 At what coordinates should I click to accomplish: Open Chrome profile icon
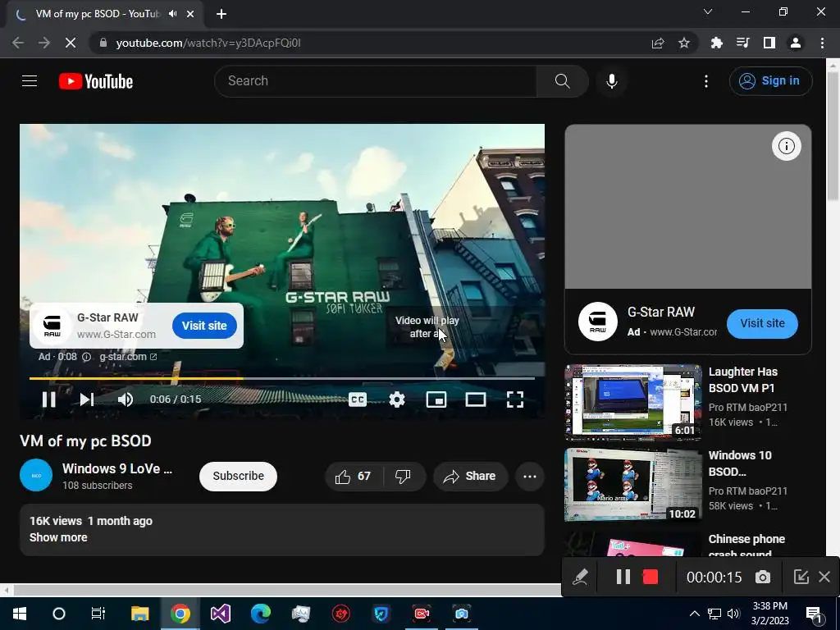point(796,43)
